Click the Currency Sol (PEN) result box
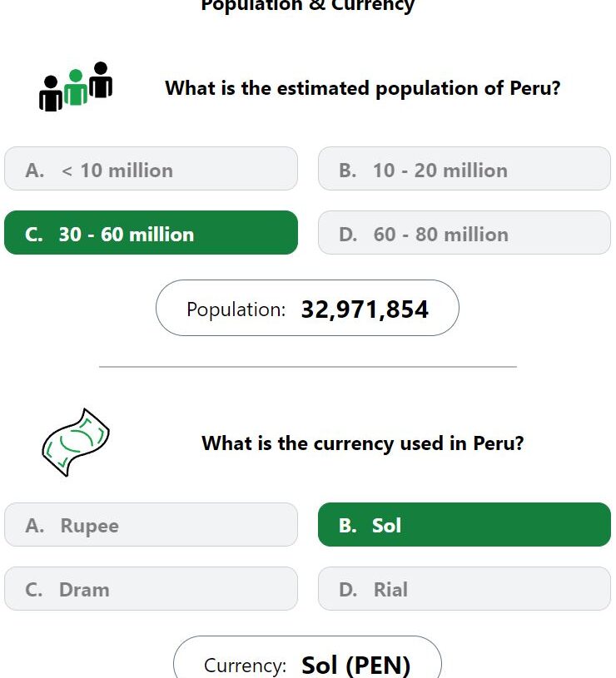The image size is (616, 678). pyautogui.click(x=307, y=657)
